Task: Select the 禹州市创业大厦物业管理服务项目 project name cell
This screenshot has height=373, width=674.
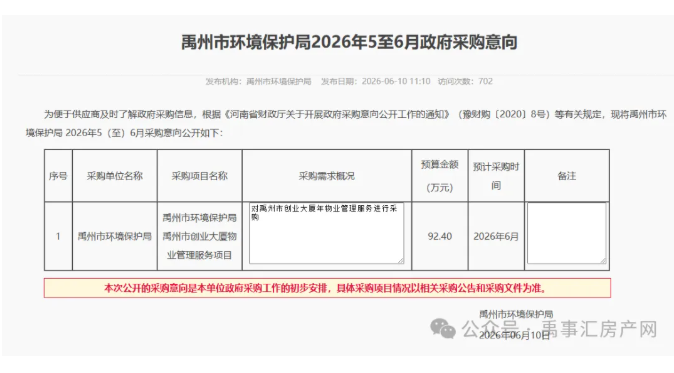Action: click(x=199, y=236)
